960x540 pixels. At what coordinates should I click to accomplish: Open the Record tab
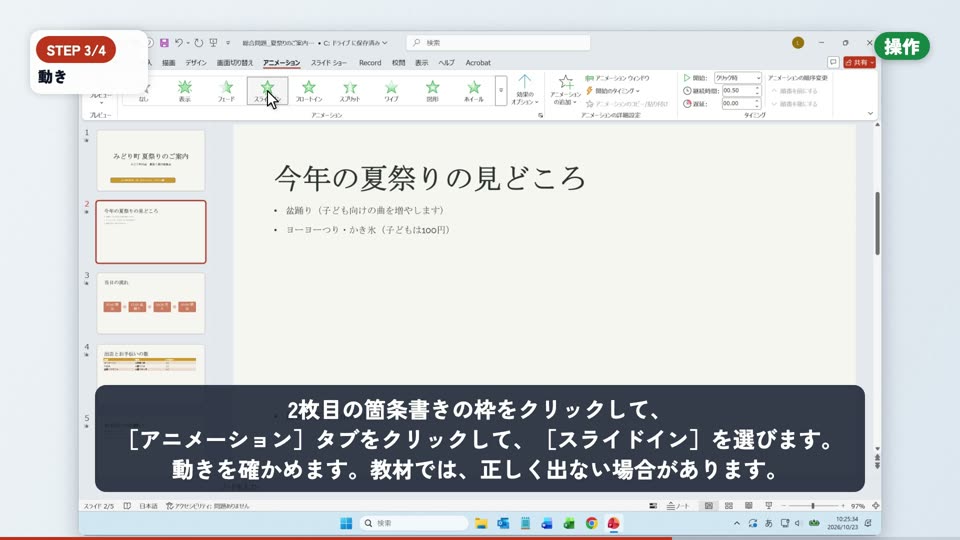coord(370,62)
